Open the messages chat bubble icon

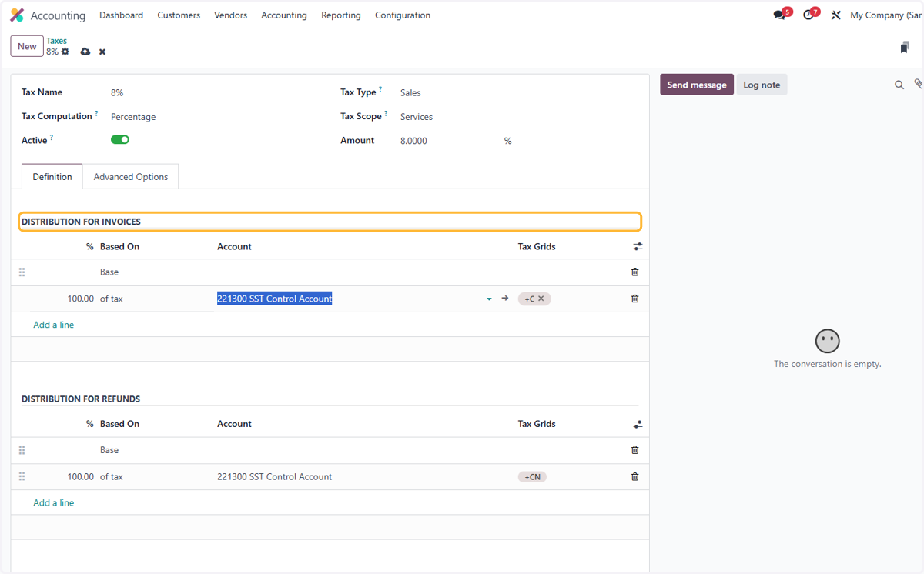tap(779, 15)
